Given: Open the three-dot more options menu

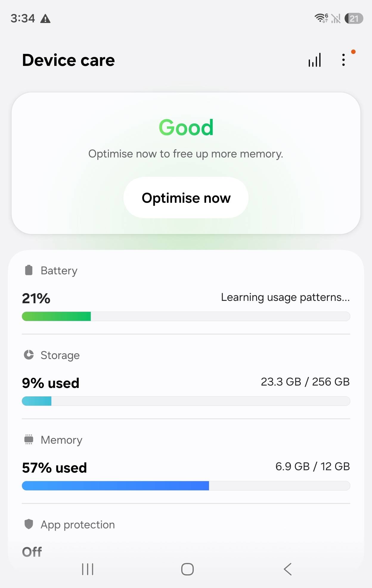Looking at the screenshot, I should tap(344, 60).
